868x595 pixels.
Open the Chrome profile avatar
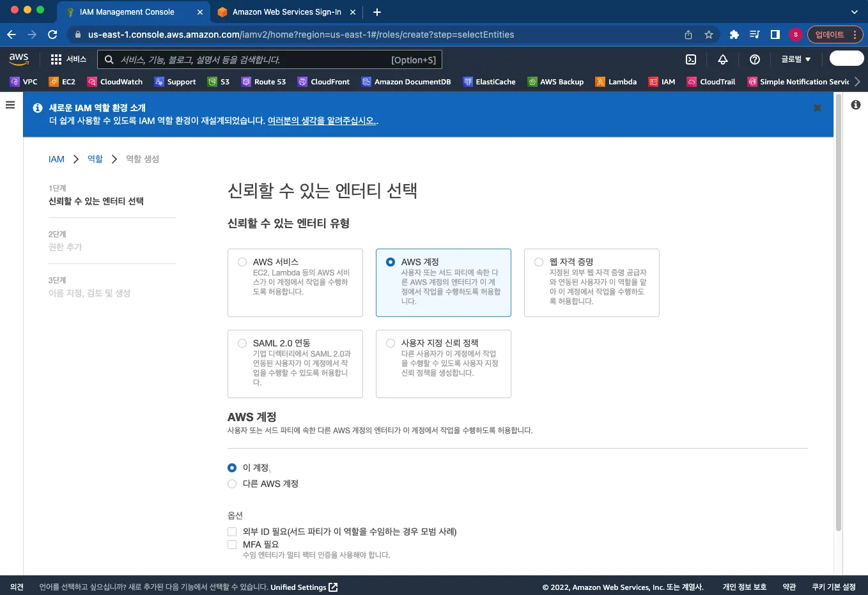click(x=796, y=35)
